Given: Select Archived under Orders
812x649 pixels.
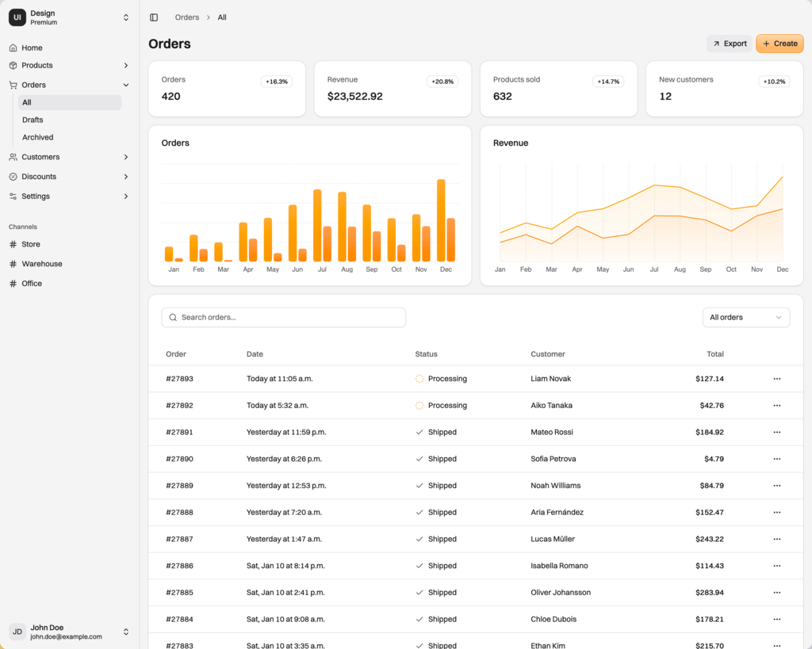Looking at the screenshot, I should click(x=38, y=137).
